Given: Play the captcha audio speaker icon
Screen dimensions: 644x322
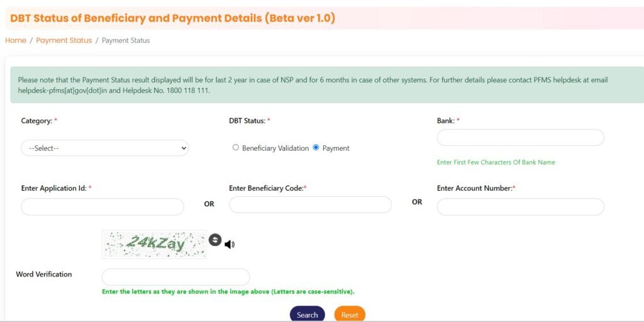Looking at the screenshot, I should [x=230, y=244].
